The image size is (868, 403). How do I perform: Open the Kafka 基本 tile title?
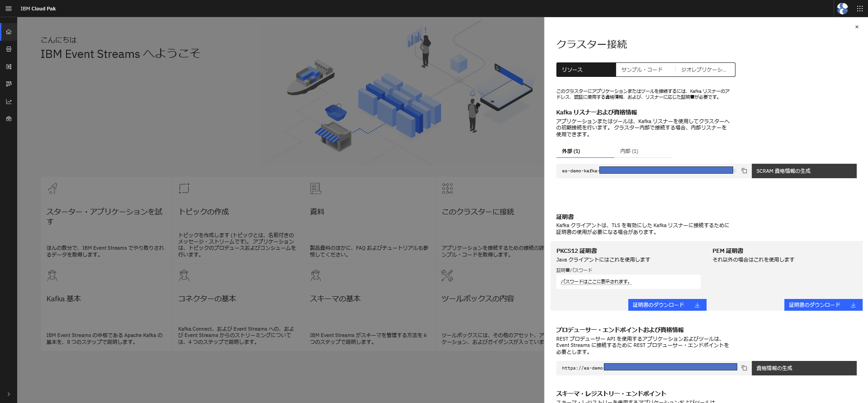tap(64, 299)
